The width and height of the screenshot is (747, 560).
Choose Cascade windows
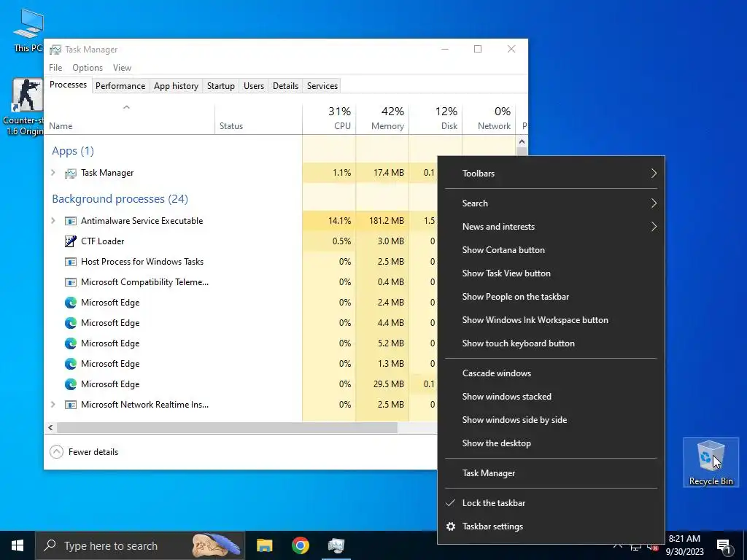[x=551, y=373]
